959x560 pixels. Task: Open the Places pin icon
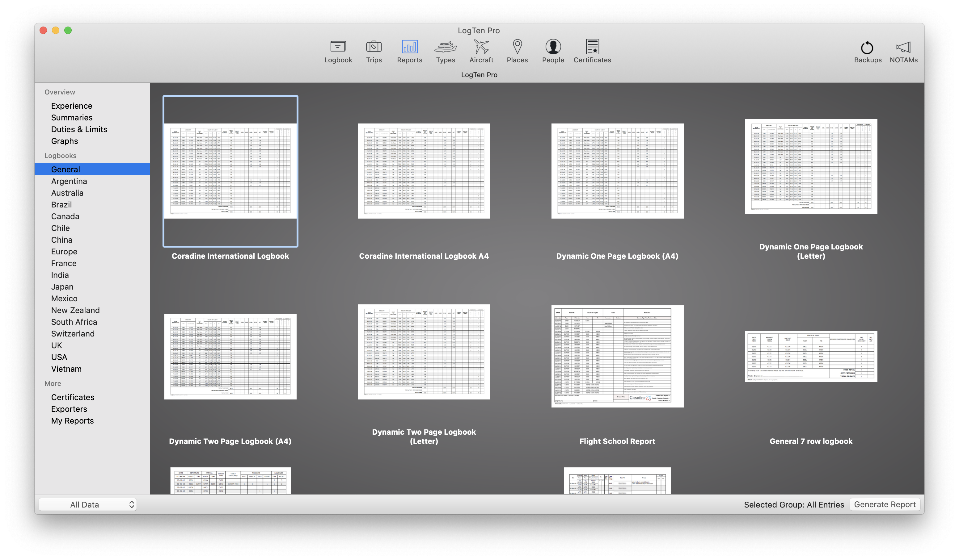(x=517, y=47)
